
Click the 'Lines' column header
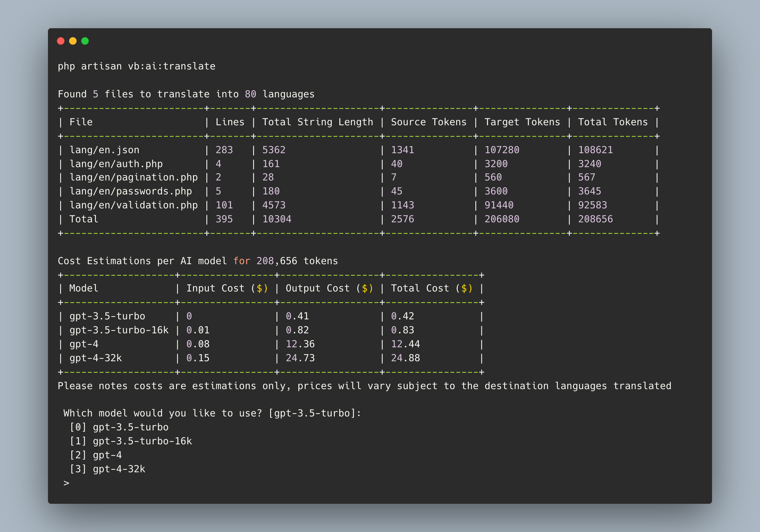[230, 122]
